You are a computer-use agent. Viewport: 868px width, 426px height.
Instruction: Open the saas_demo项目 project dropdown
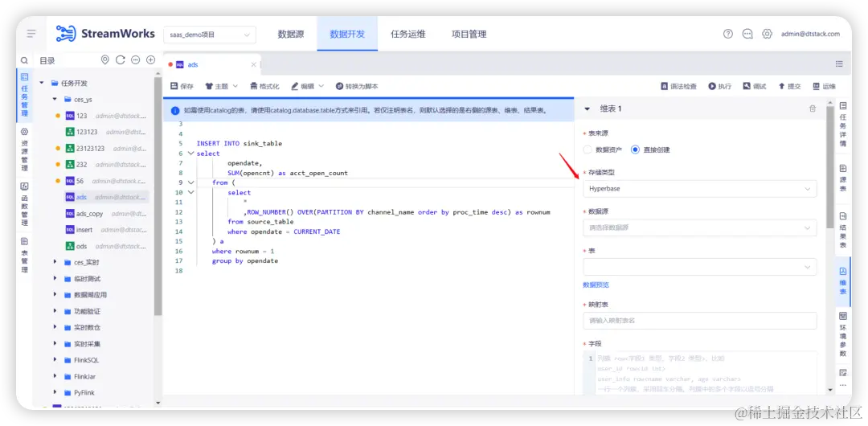pos(210,35)
